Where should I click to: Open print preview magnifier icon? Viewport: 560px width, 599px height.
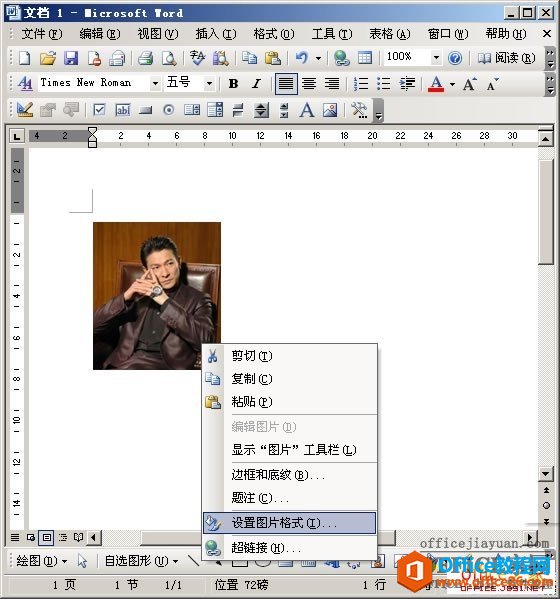pos(168,58)
